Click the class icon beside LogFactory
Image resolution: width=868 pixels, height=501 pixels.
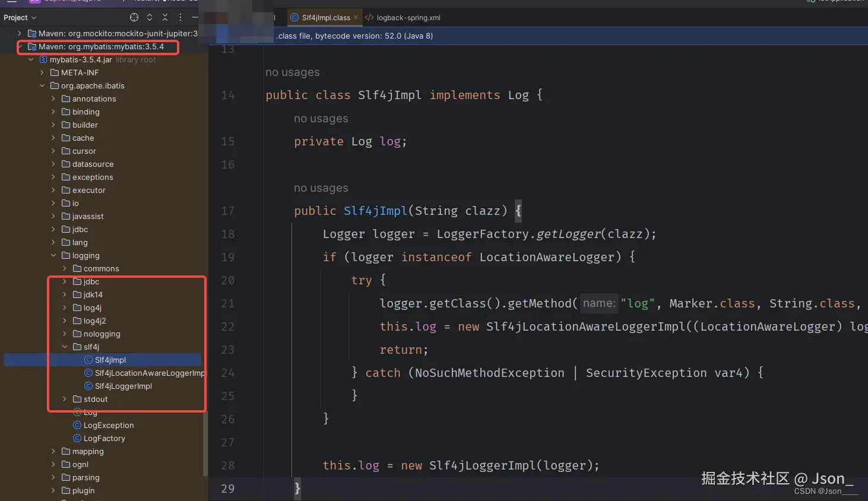[x=77, y=438]
